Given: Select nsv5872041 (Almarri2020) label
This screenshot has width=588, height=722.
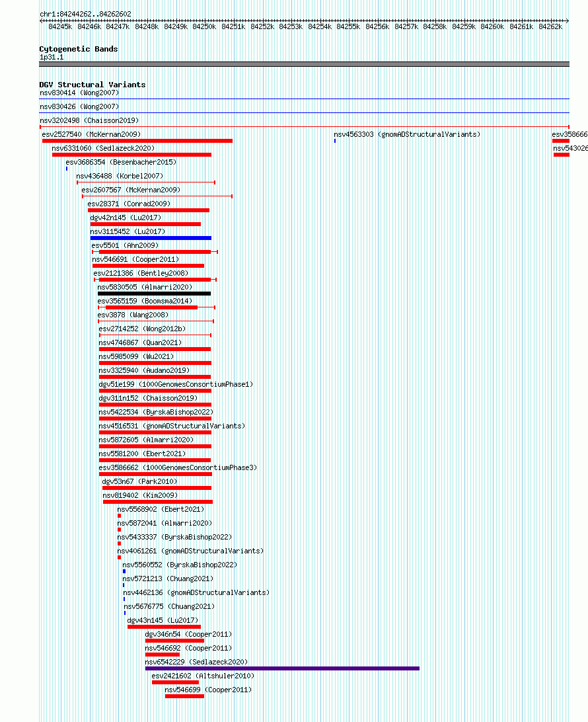Looking at the screenshot, I should click(165, 523).
